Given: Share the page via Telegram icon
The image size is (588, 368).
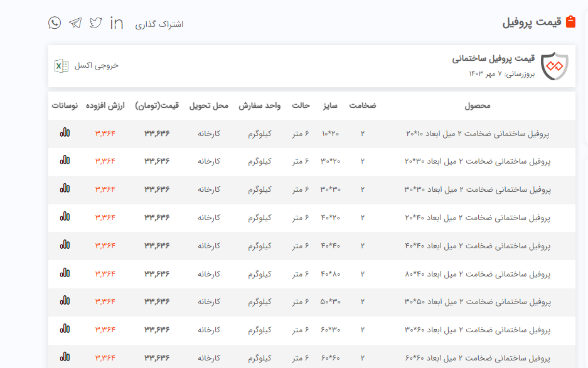Looking at the screenshot, I should (75, 23).
